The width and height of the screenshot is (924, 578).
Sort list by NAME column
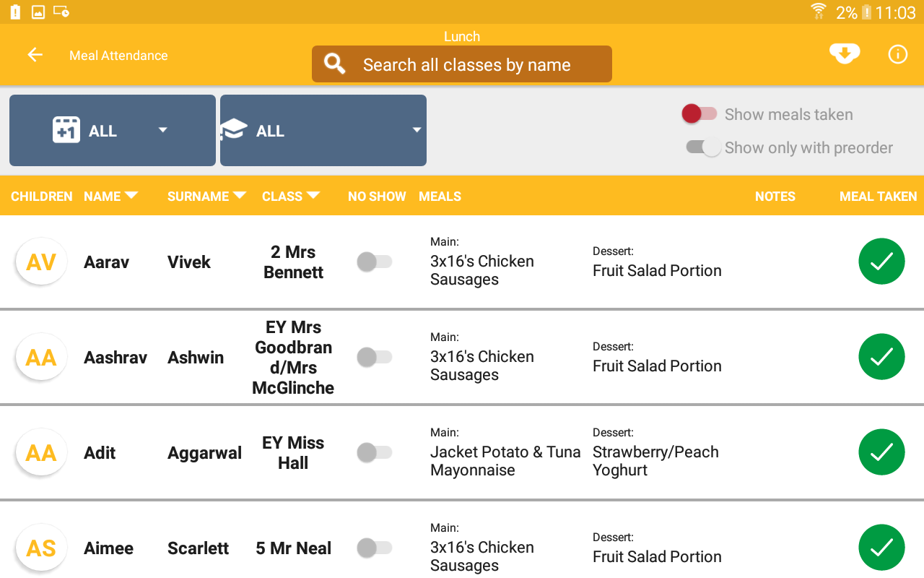point(110,196)
